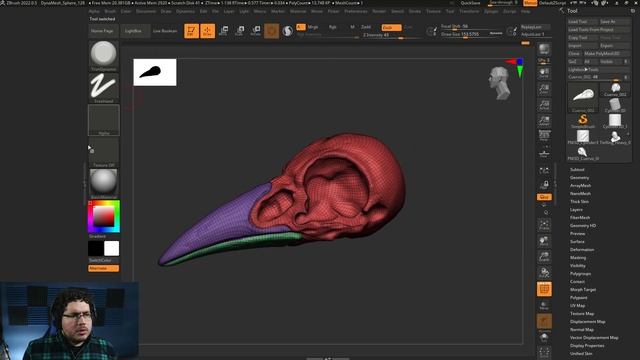Click the Scroll canvas icon
This screenshot has height=360, width=640.
pos(544,73)
